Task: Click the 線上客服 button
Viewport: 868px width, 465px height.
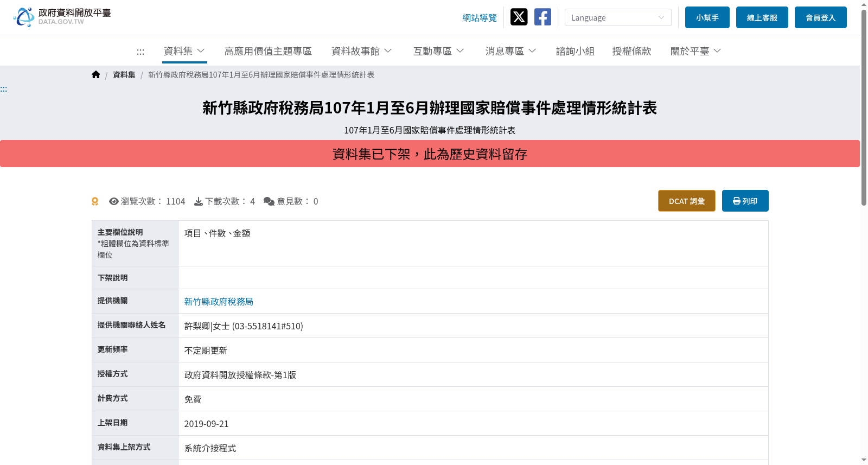Action: 762,17
